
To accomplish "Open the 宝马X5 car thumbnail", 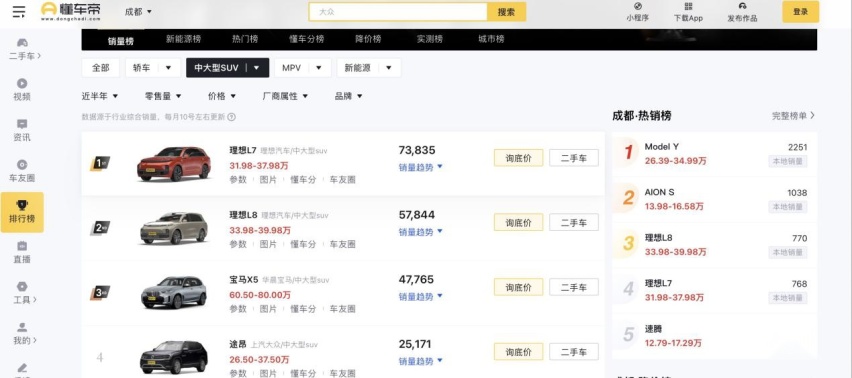I will (x=173, y=292).
